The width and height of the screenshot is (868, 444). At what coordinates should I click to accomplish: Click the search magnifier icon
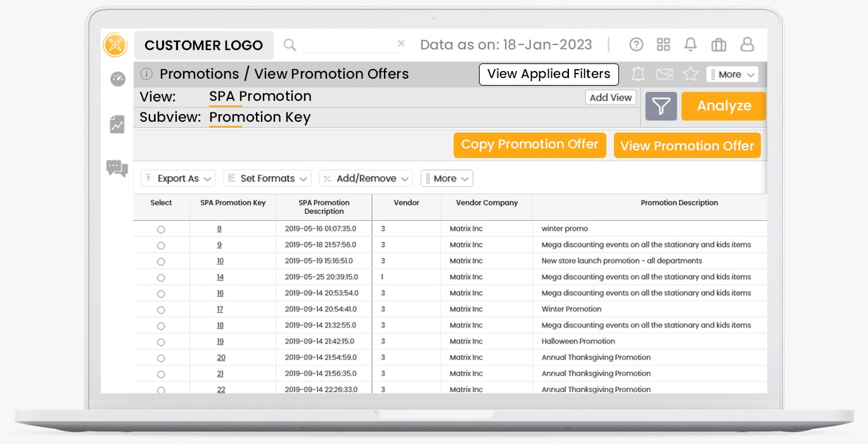(290, 44)
